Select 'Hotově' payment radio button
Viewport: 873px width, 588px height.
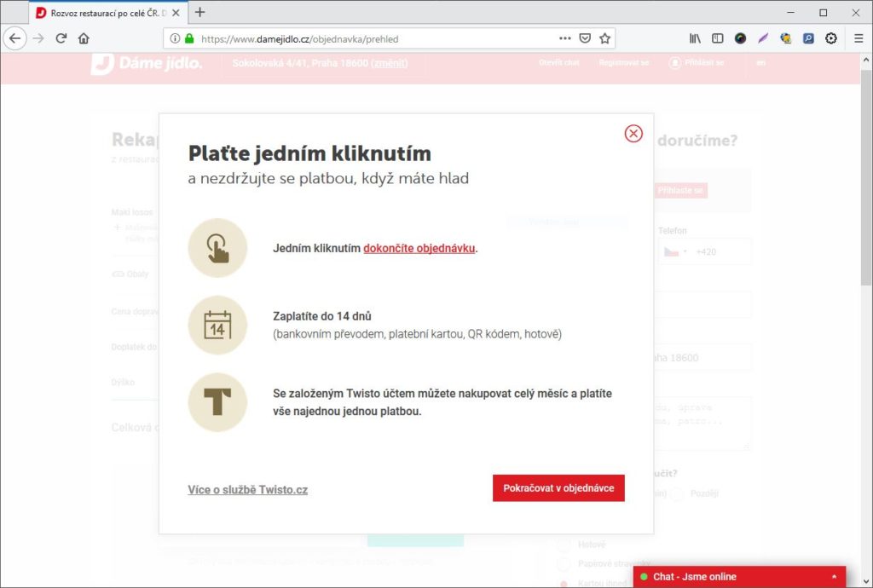(x=564, y=545)
